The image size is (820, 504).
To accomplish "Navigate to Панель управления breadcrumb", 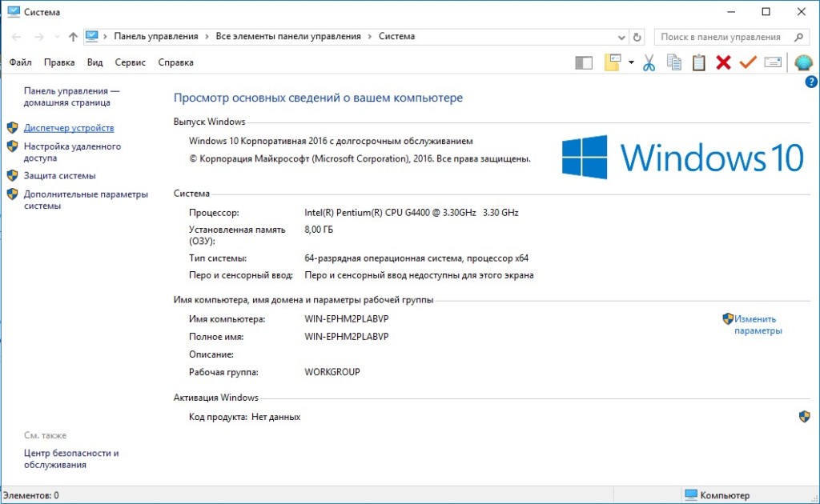I will point(156,36).
